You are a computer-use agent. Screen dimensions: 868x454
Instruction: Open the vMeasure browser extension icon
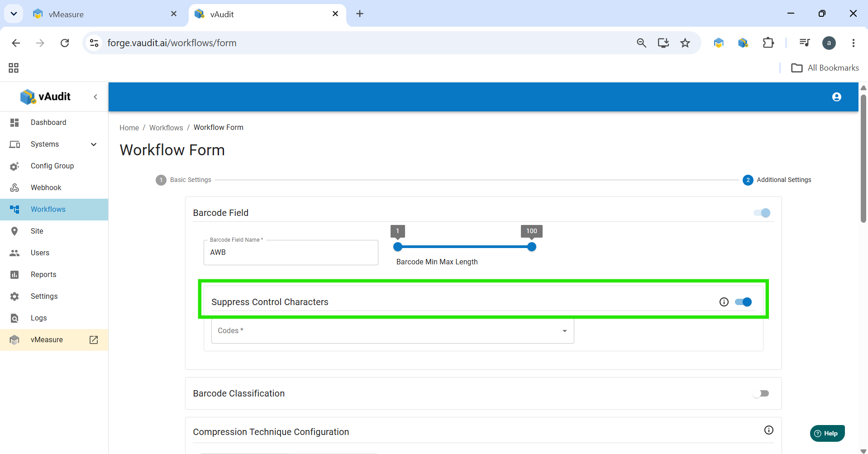point(719,43)
